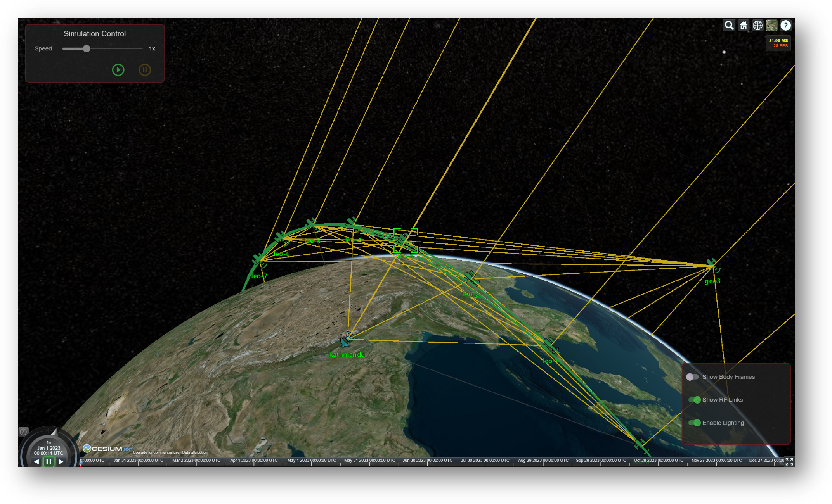This screenshot has height=504, width=832.
Task: Disable Show RF Links switch
Action: click(x=694, y=400)
